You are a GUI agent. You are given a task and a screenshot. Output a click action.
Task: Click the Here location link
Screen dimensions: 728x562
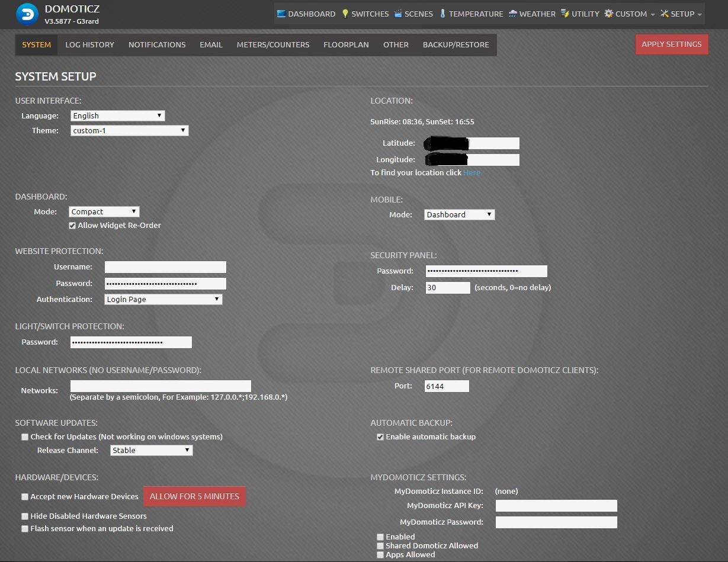coord(472,173)
